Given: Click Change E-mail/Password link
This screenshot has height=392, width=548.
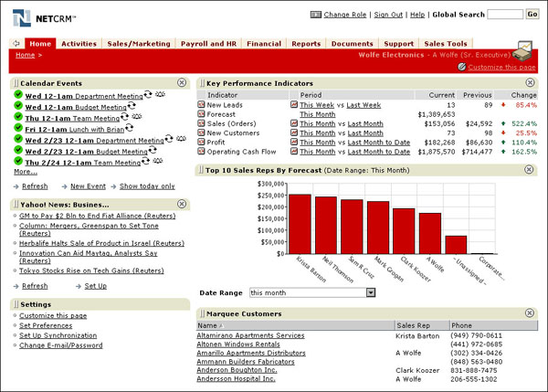Looking at the screenshot, I should [x=61, y=345].
